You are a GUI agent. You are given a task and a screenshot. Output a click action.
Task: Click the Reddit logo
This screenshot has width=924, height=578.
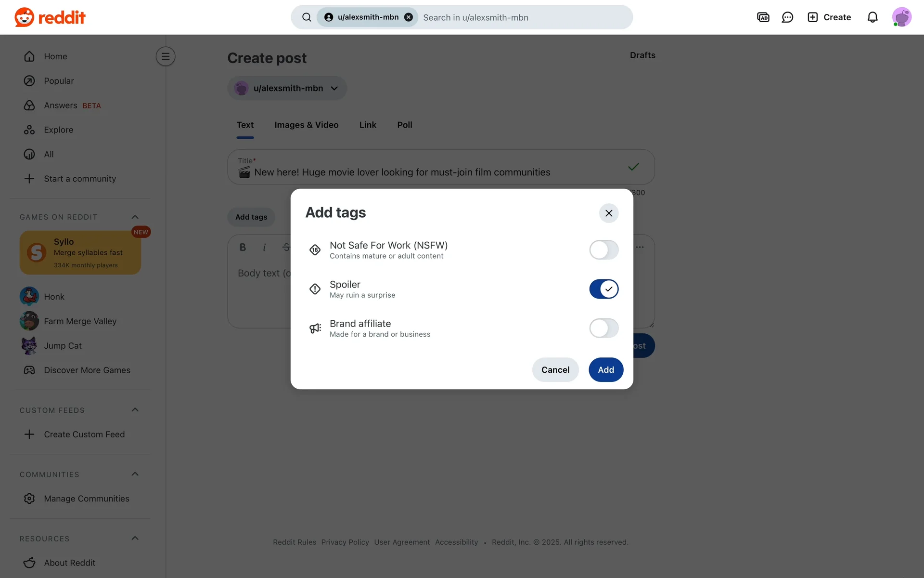tap(50, 17)
